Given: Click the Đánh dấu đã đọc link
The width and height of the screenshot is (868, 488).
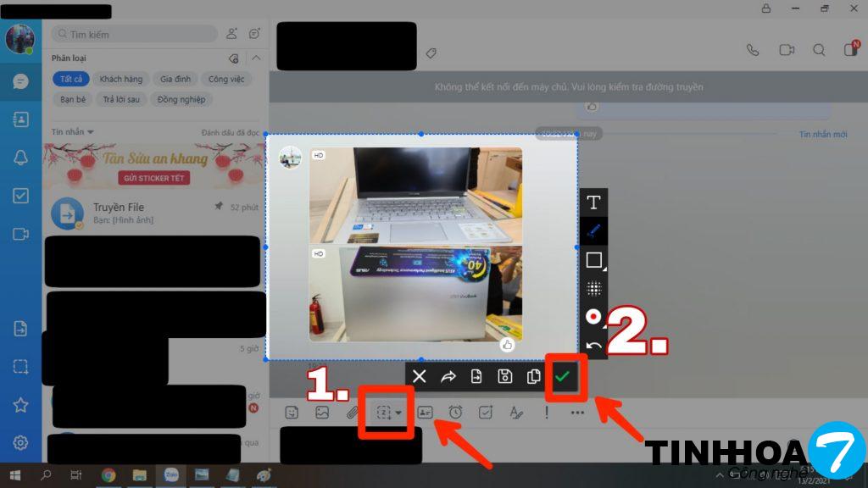Looking at the screenshot, I should coord(230,133).
